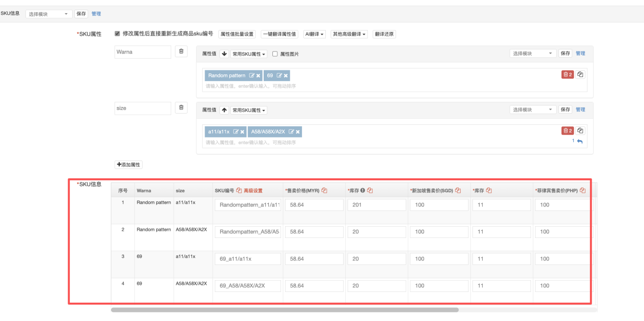Click red delete-all button in Warna values

point(567,74)
